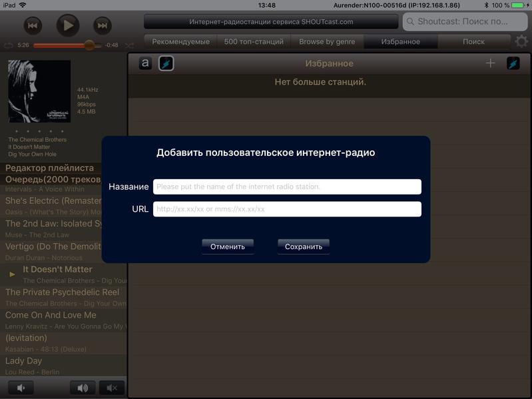Click the SHOUTcast internet radio title bar
Viewport: 532px width, 399px height.
pos(271,22)
